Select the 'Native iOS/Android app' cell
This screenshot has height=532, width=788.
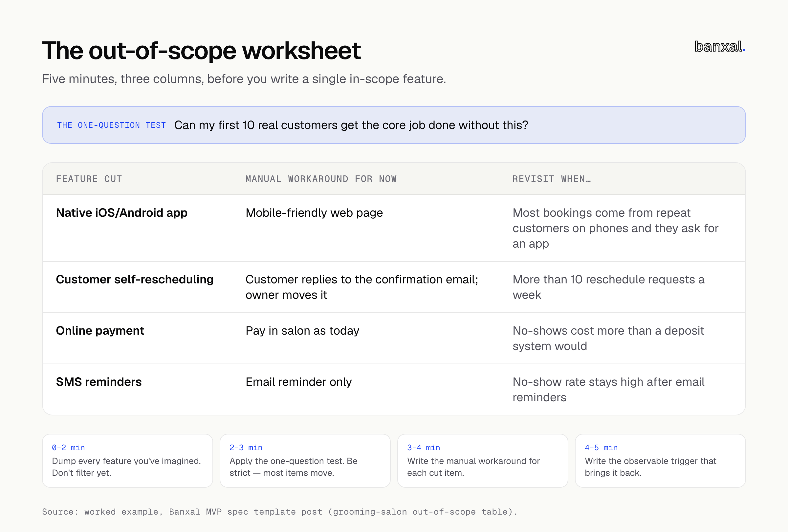coord(121,212)
